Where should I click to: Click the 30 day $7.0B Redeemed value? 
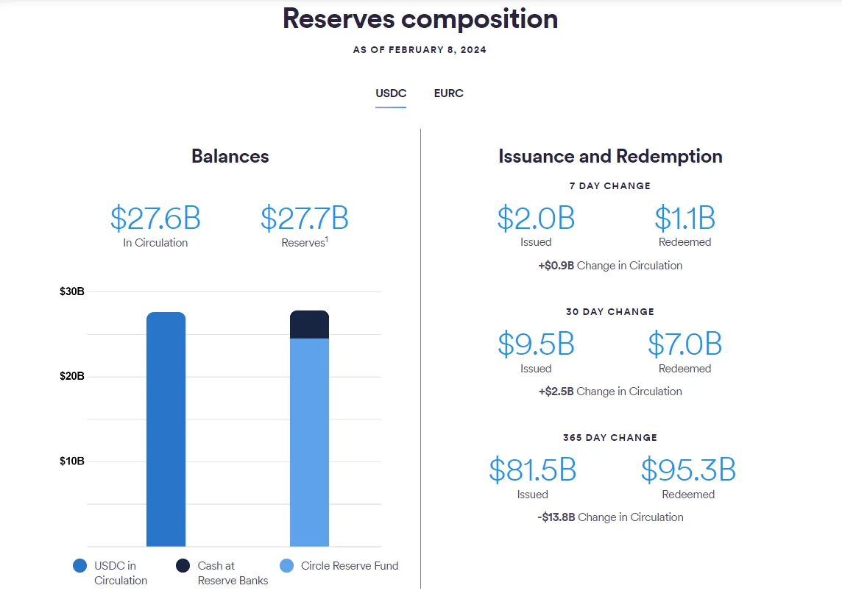(x=684, y=344)
